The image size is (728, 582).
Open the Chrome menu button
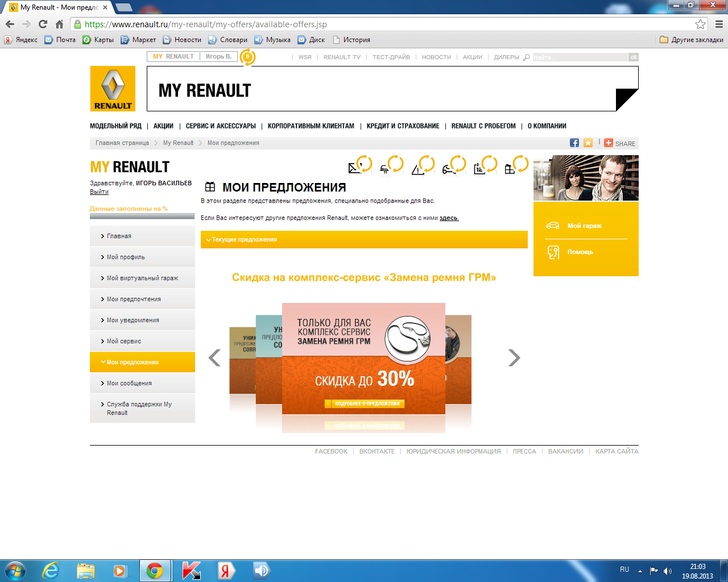tap(719, 24)
